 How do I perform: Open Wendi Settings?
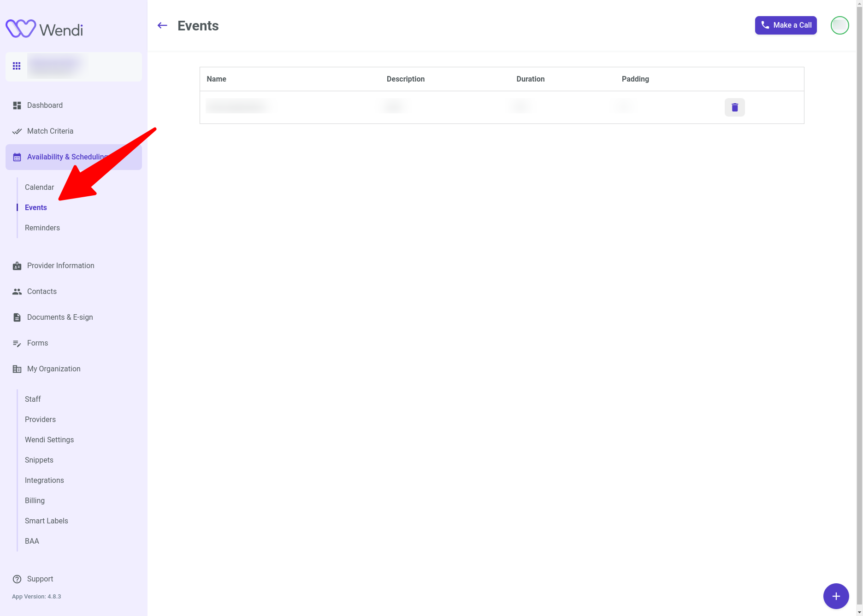click(49, 440)
